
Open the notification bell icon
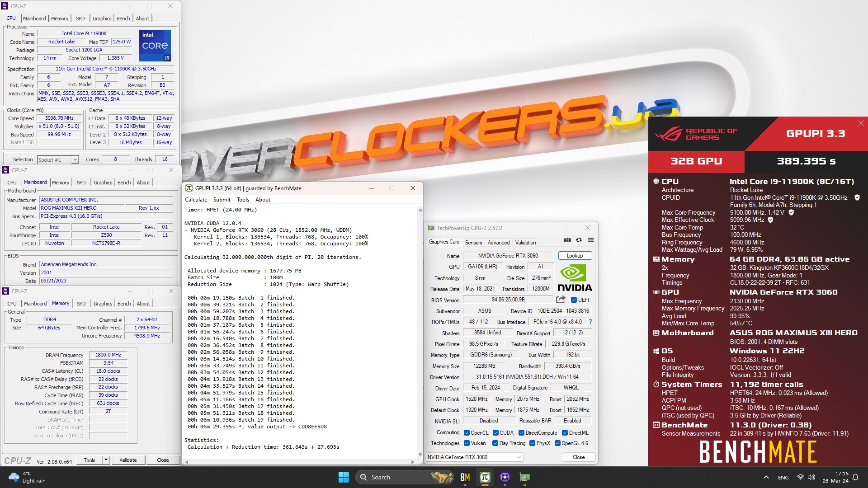coord(855,477)
